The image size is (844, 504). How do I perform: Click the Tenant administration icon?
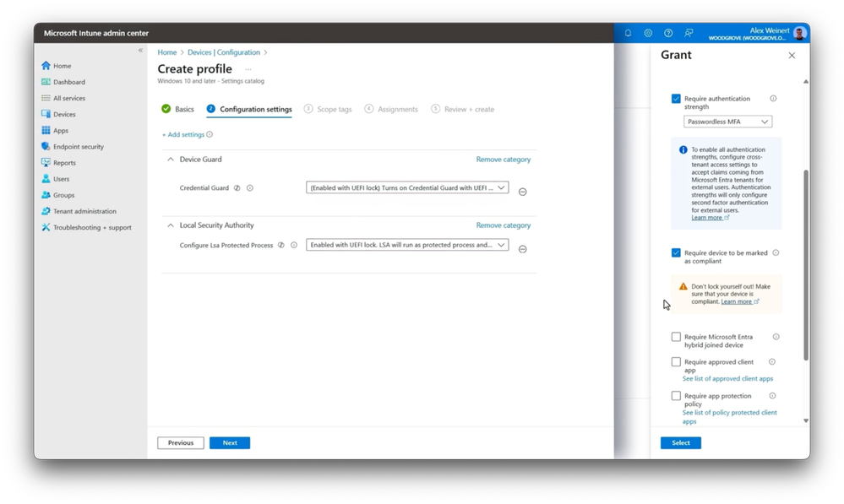pos(46,211)
